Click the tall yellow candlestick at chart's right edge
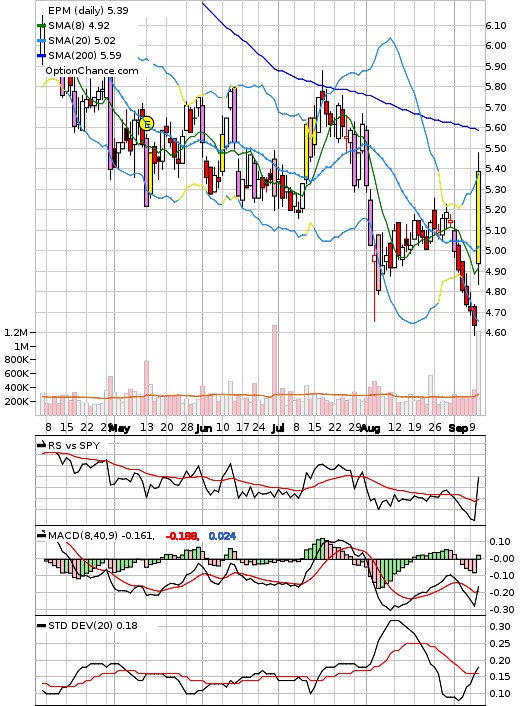 click(478, 217)
